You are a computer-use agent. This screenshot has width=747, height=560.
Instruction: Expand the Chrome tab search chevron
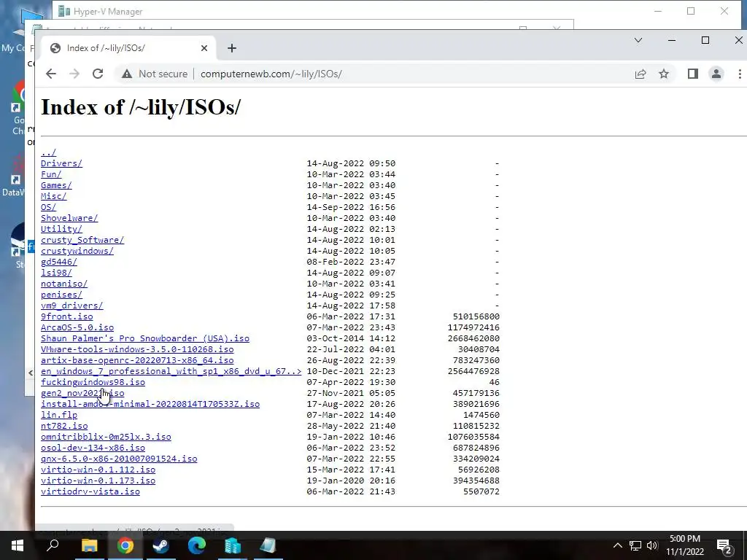tap(638, 41)
